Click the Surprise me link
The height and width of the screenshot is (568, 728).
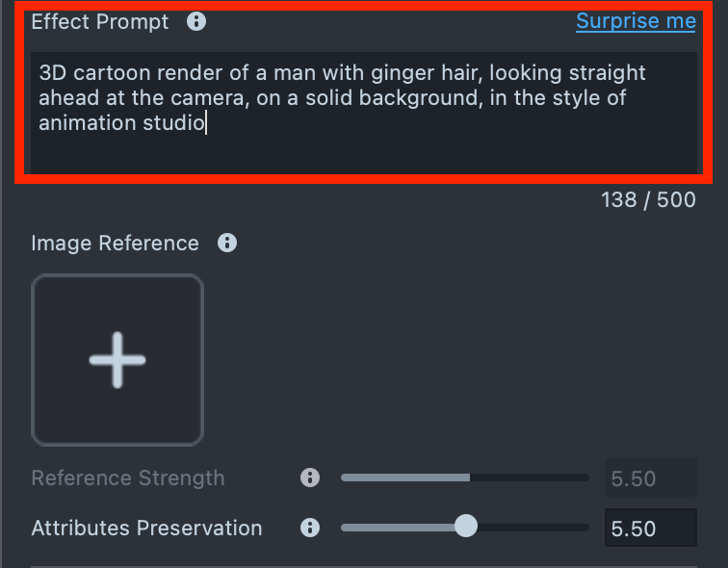pos(636,21)
